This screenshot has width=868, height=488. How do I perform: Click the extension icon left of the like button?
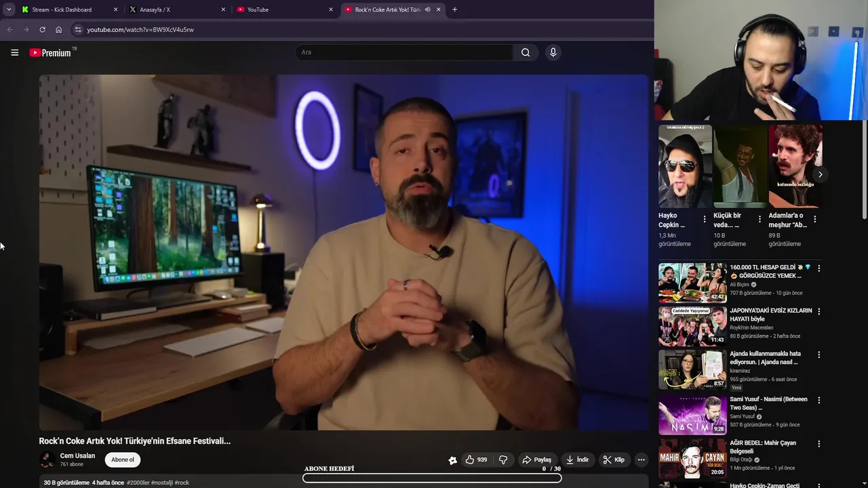pos(453,460)
